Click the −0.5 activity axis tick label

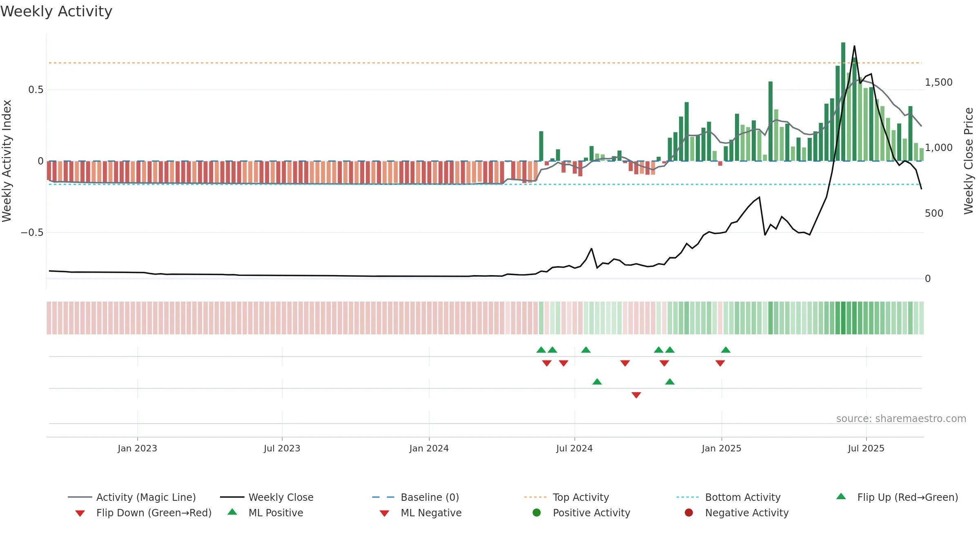[32, 232]
